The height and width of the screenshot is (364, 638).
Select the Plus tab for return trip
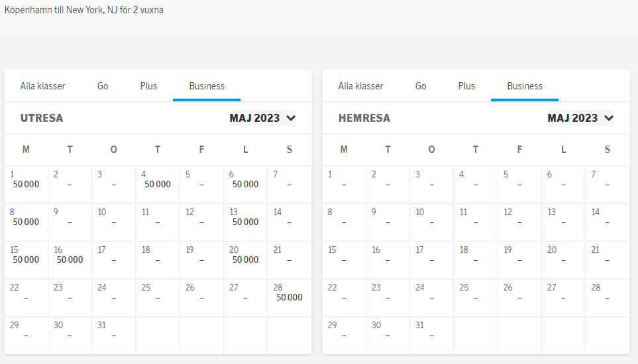click(x=466, y=86)
